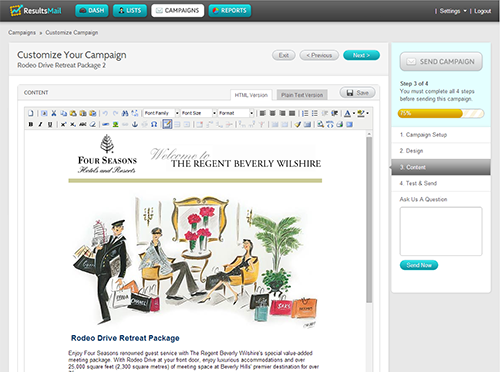Toggle Italic formatting

click(x=40, y=124)
